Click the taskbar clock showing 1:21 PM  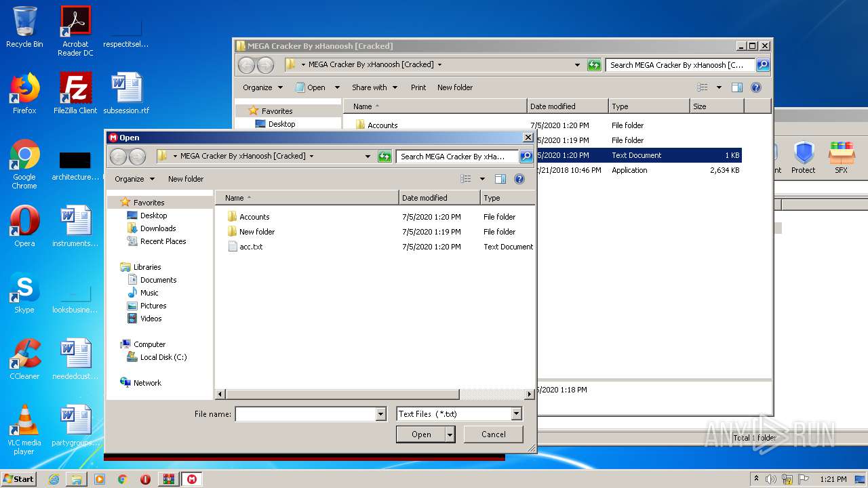coord(833,479)
